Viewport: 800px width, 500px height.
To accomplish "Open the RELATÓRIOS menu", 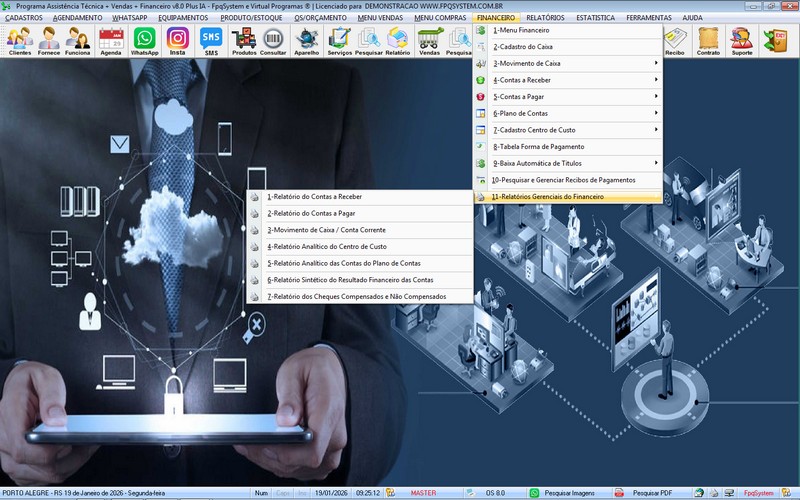I will pyautogui.click(x=545, y=18).
